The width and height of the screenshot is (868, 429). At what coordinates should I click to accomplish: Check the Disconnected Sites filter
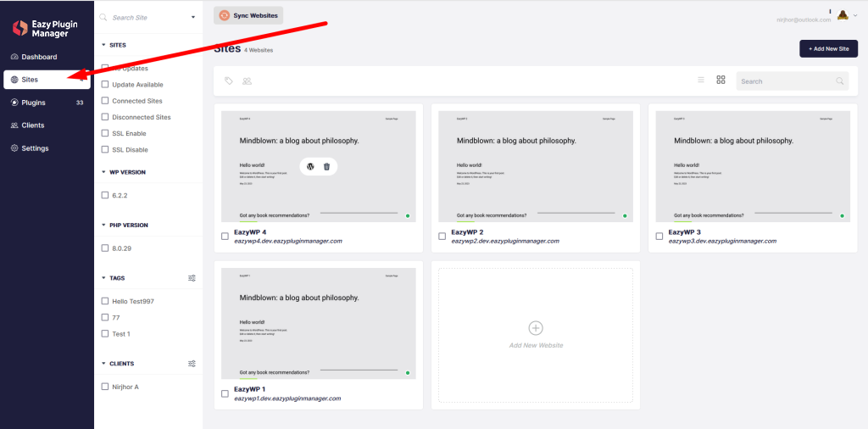tap(105, 117)
